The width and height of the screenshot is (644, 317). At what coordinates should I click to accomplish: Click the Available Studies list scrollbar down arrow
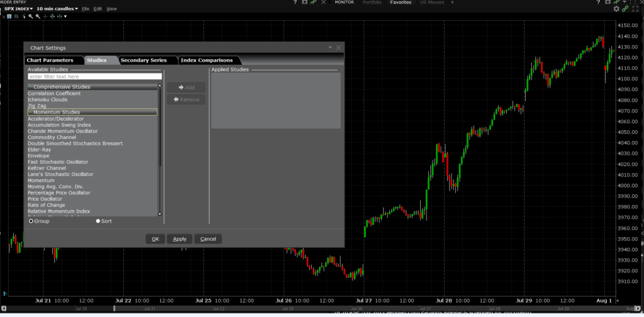point(160,214)
